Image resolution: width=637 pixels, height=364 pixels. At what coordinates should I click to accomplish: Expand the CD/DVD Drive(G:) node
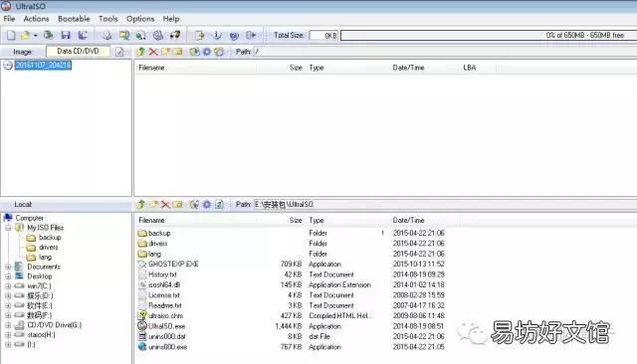point(8,325)
